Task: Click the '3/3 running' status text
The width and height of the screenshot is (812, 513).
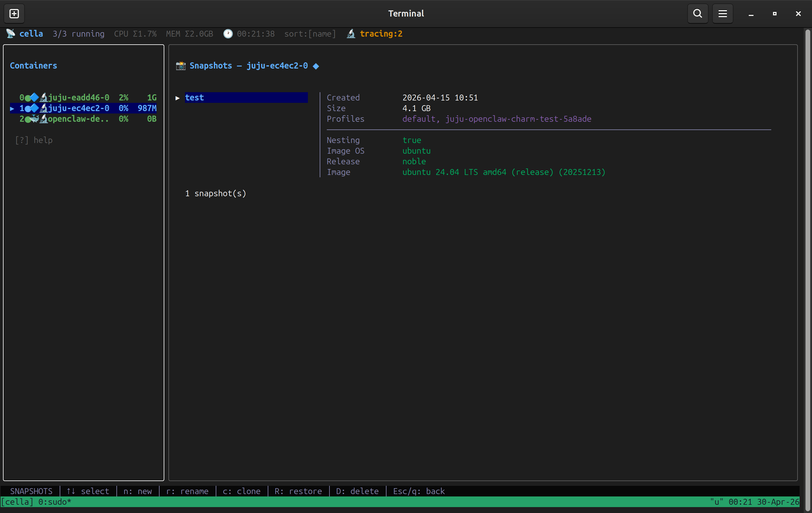Action: (79, 34)
